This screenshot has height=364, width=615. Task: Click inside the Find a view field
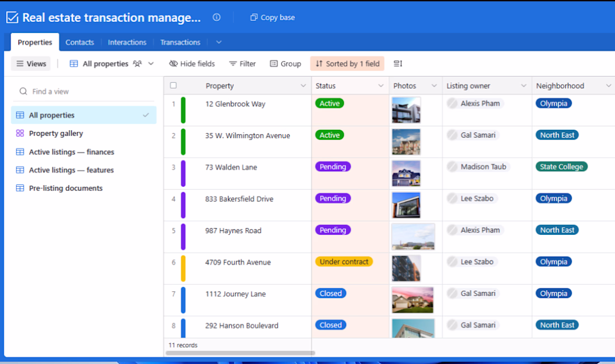[83, 91]
